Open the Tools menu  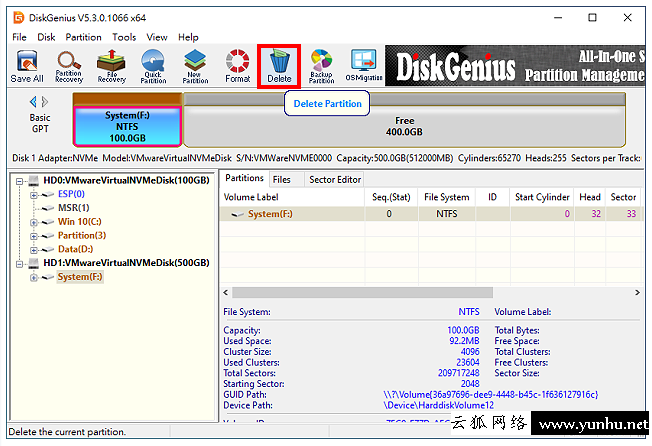click(124, 37)
